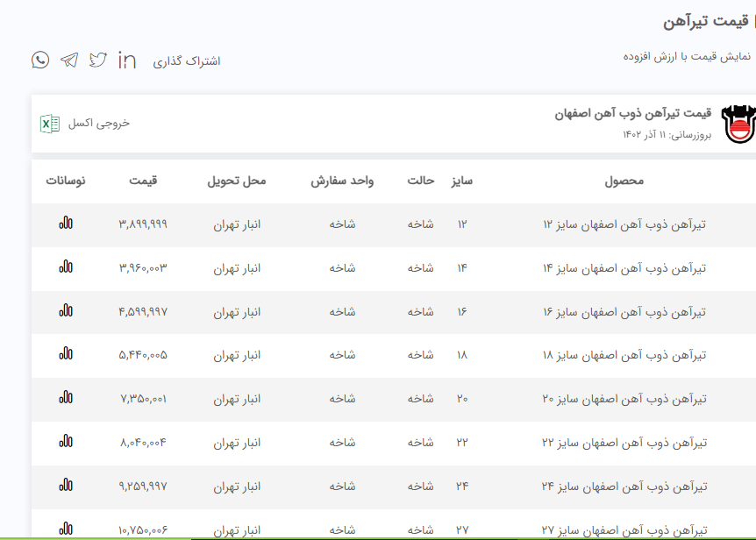The height and width of the screenshot is (540, 756).
Task: Share the page via WhatsApp icon
Action: pyautogui.click(x=40, y=60)
